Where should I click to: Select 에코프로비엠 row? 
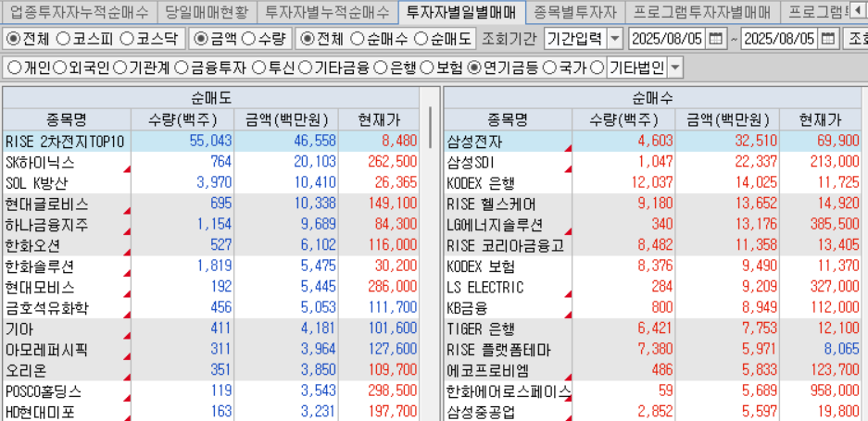[653, 371]
